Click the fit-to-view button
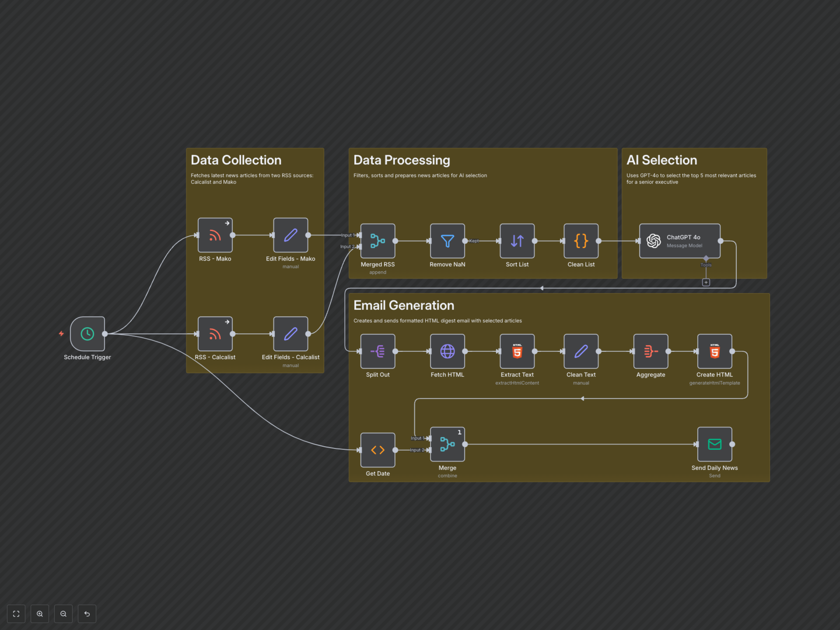The width and height of the screenshot is (840, 630). 16,614
